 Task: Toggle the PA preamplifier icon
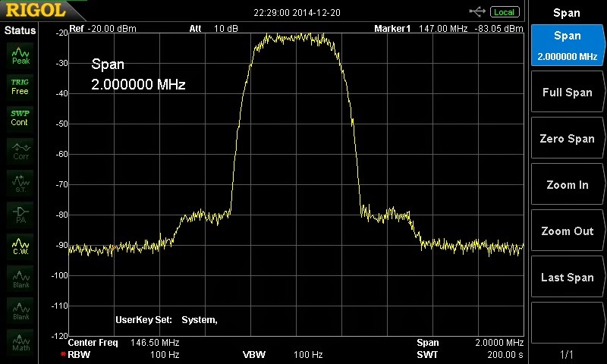coord(20,215)
